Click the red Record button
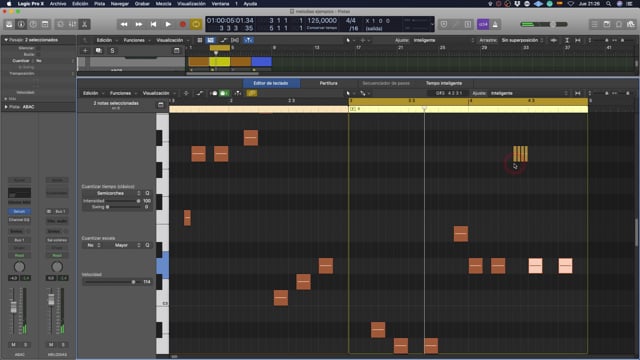 [x=182, y=24]
